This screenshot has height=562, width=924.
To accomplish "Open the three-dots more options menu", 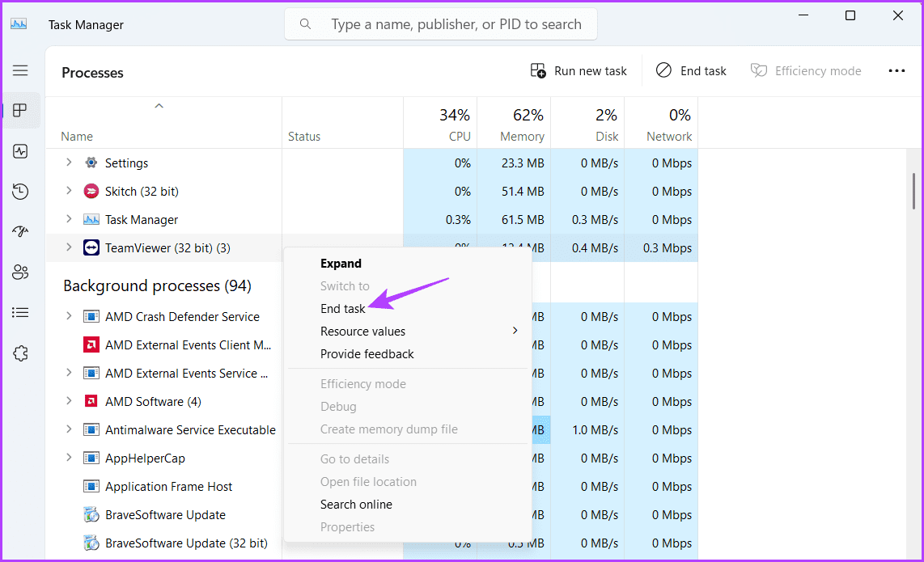I will pyautogui.click(x=896, y=70).
